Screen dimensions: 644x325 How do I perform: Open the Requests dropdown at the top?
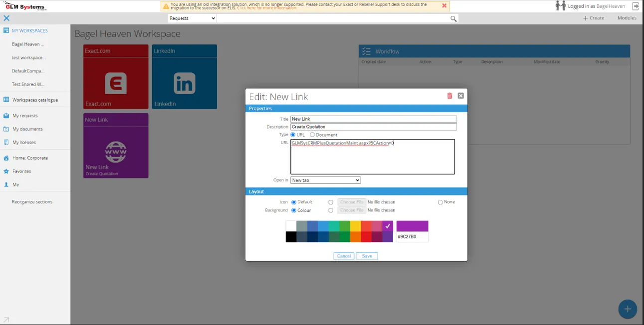[192, 18]
